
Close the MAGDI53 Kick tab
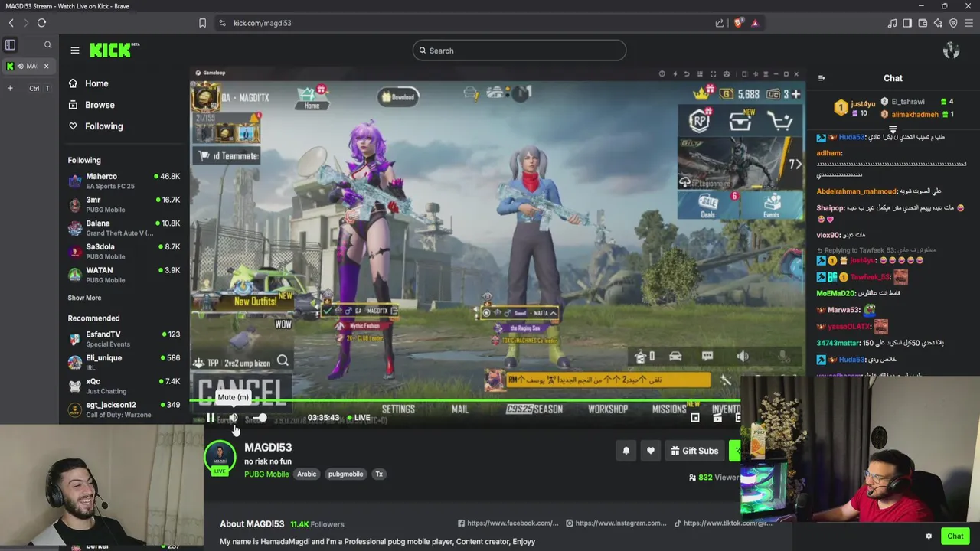coord(46,66)
